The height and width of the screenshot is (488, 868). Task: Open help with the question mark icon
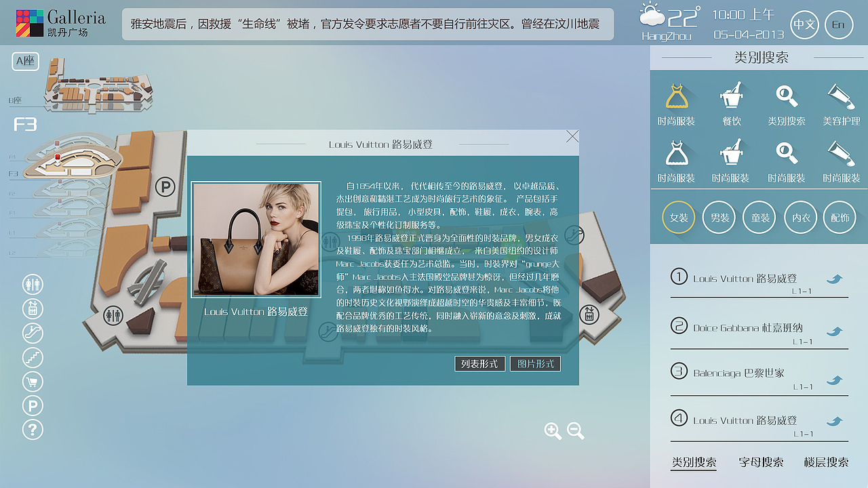click(33, 429)
